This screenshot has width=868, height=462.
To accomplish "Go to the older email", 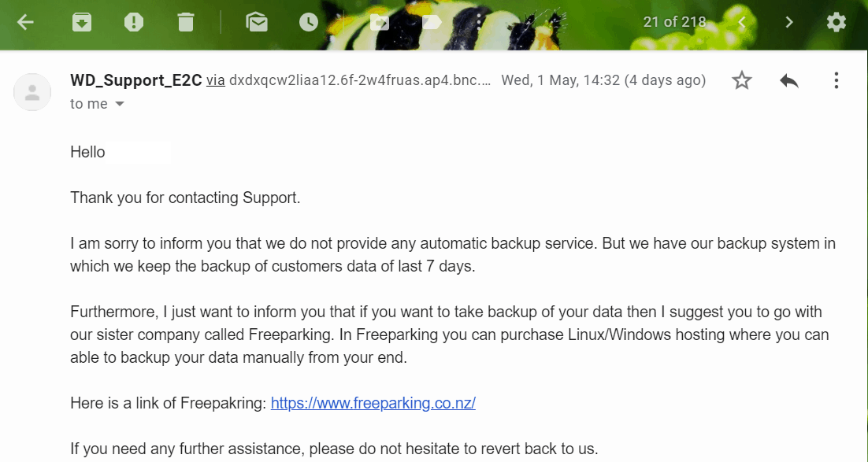I will click(789, 22).
